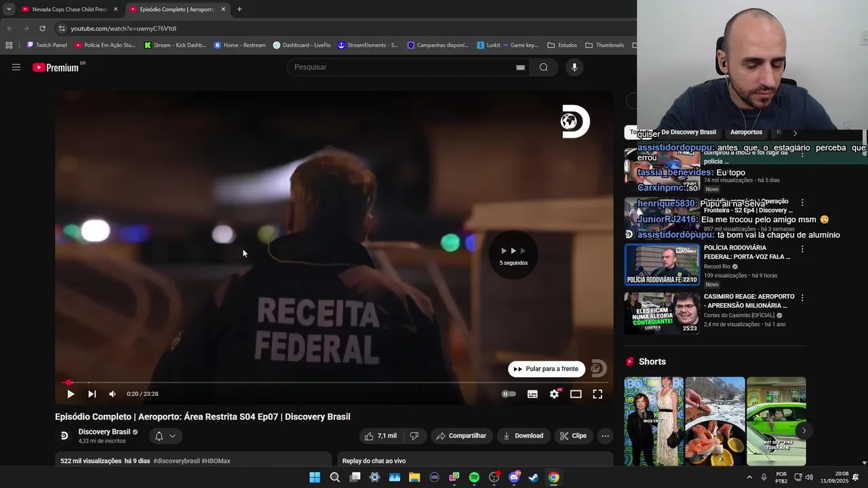Open the Dashboard - LivePix bookmark

click(x=302, y=45)
